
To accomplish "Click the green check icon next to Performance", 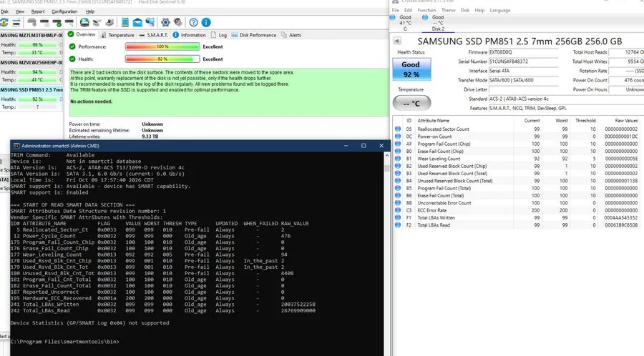I will tap(72, 46).
